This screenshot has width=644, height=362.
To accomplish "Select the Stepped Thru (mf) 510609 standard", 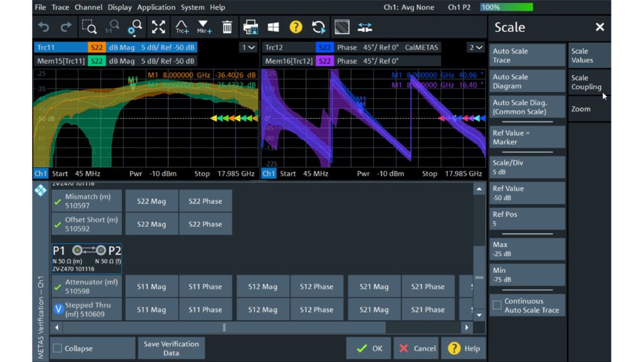I will (87, 309).
